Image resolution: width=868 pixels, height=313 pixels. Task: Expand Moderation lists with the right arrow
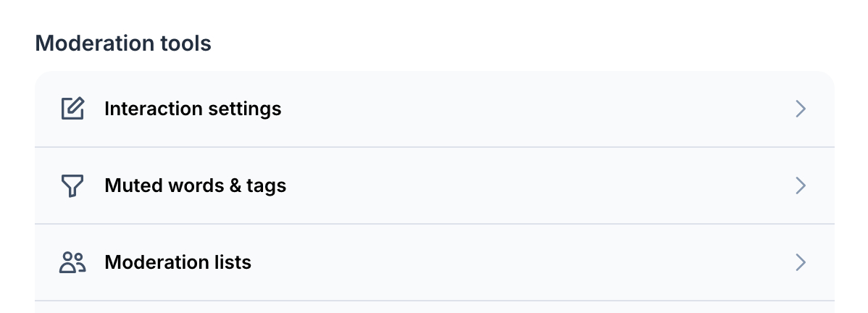(x=800, y=262)
